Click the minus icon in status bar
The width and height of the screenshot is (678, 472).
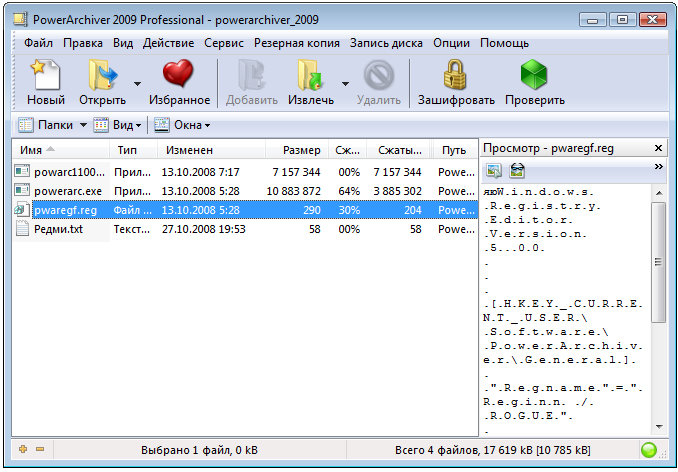pos(40,450)
